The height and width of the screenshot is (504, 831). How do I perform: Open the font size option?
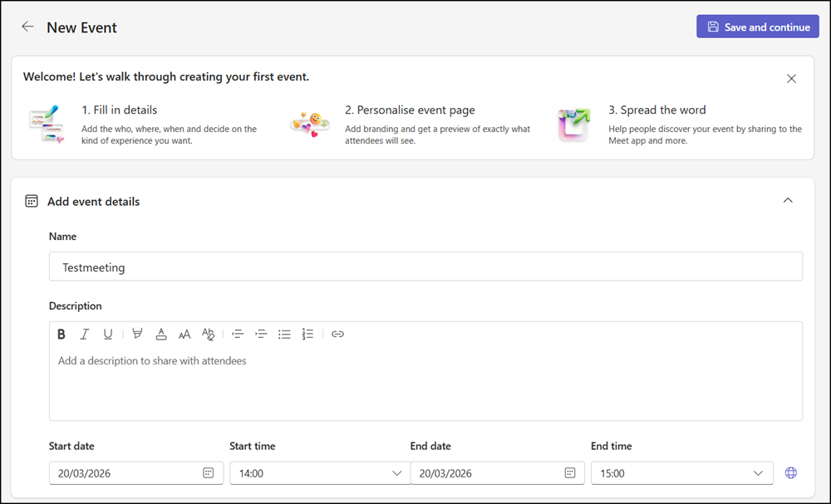click(x=184, y=334)
